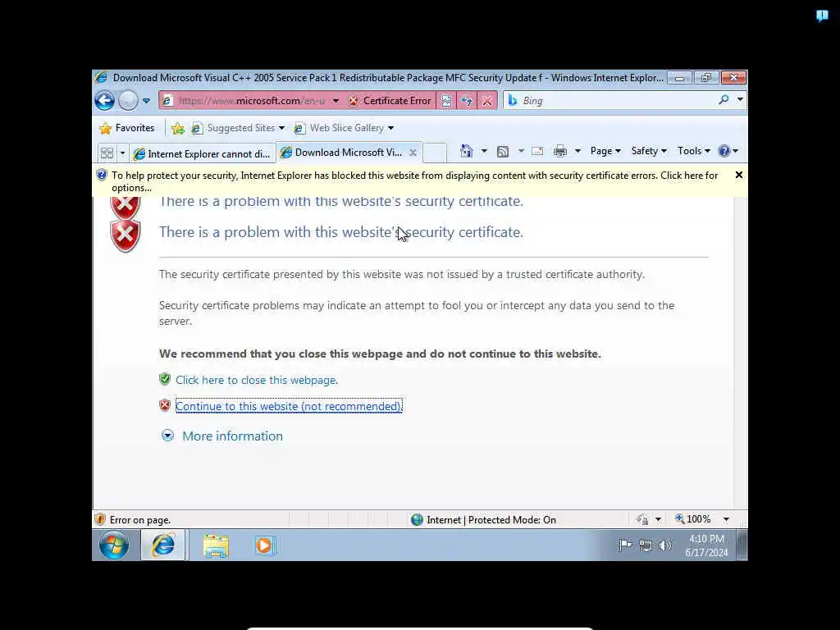Click the network tray icon

(x=646, y=546)
